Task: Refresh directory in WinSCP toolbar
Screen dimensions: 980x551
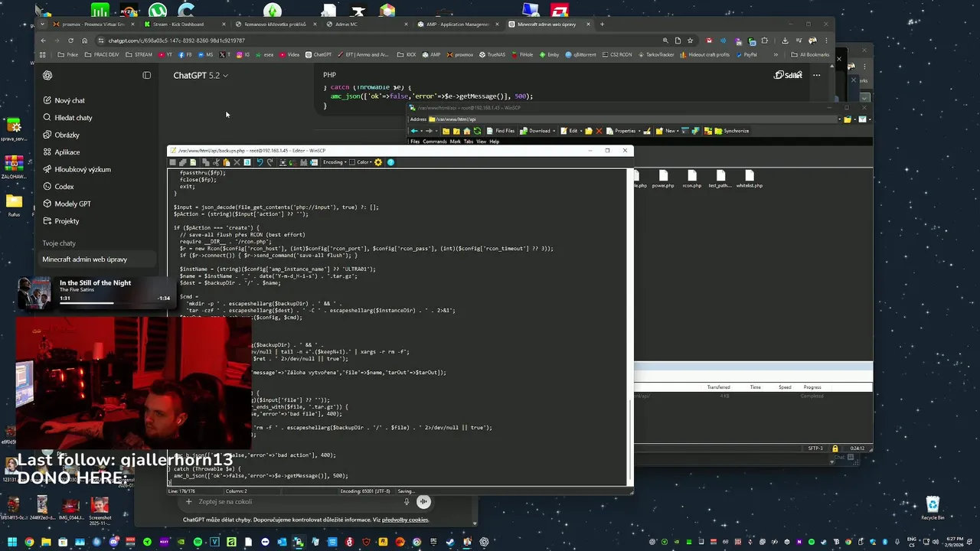Action: click(477, 131)
